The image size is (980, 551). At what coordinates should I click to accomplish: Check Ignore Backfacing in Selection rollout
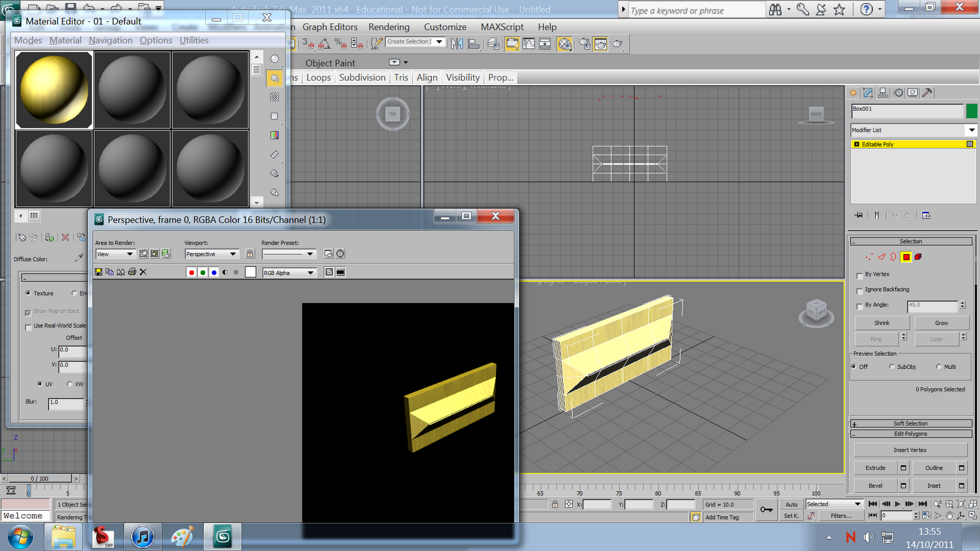(860, 290)
